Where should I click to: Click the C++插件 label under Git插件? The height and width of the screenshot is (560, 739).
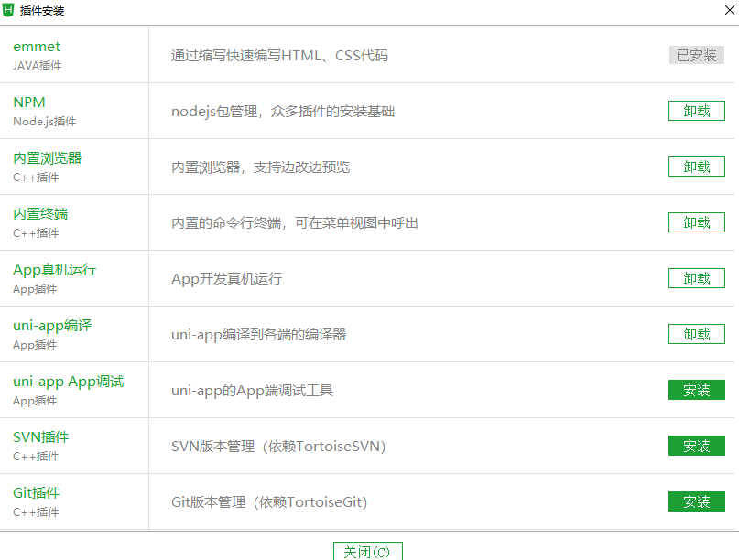click(36, 512)
